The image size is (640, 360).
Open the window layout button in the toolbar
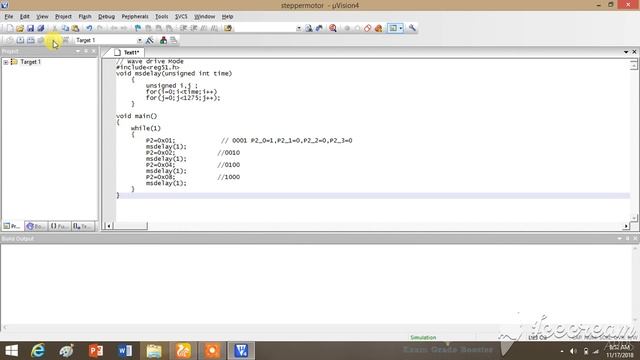[393, 28]
